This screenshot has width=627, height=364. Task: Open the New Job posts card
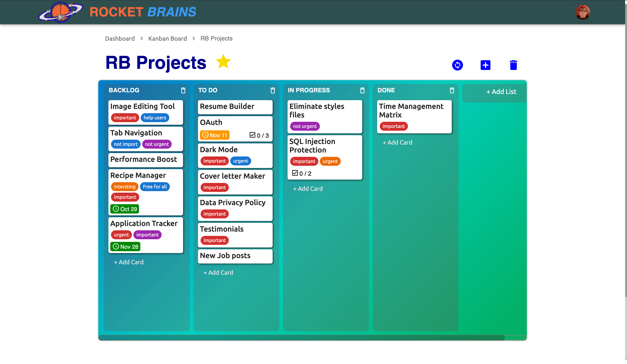tap(235, 256)
